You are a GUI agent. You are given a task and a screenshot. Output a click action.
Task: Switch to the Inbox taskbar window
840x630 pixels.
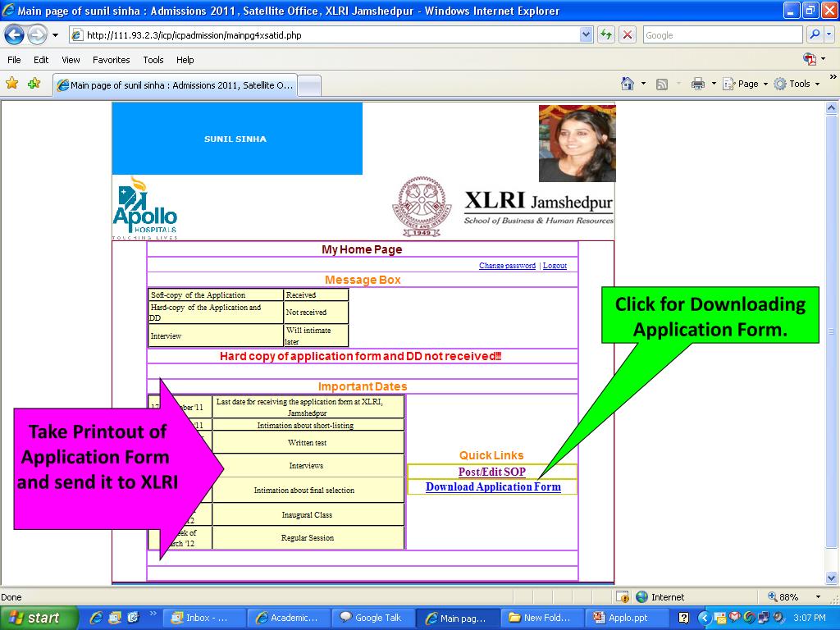(x=204, y=619)
